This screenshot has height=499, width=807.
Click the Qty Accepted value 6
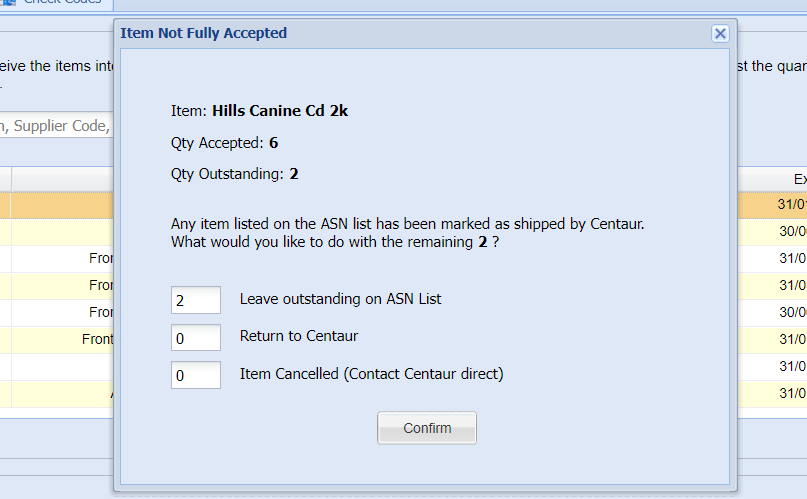tap(273, 142)
